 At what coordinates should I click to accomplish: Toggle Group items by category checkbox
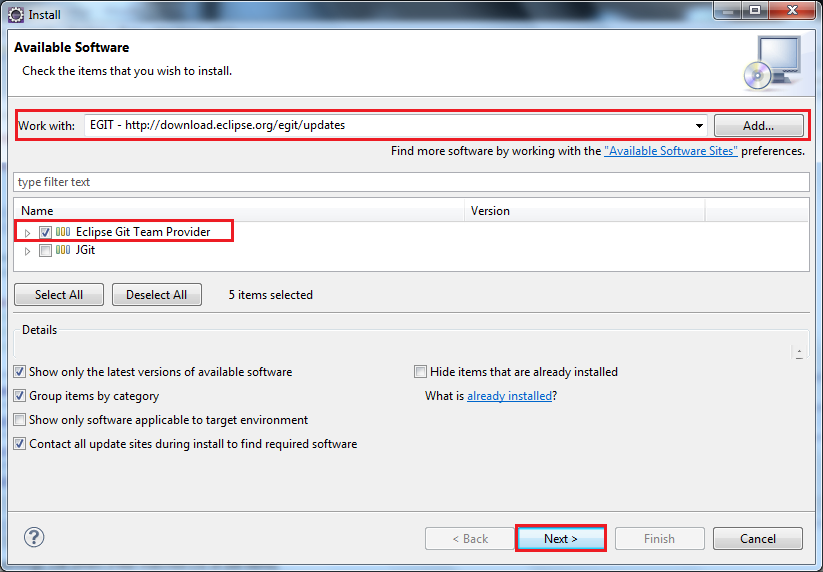click(19, 396)
